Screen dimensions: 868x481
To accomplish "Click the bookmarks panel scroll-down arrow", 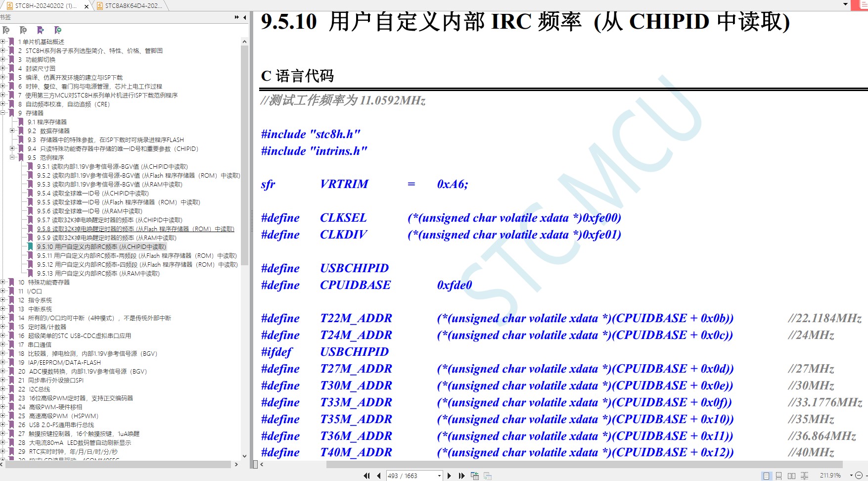I will [244, 456].
